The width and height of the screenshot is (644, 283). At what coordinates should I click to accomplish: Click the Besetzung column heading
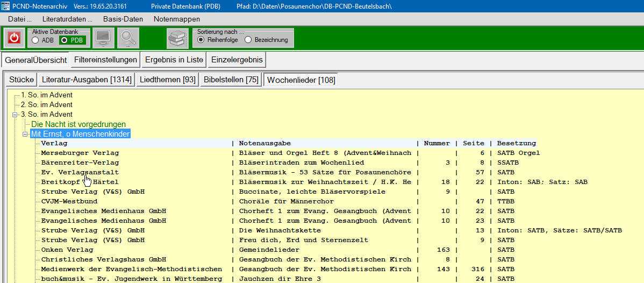(x=517, y=144)
